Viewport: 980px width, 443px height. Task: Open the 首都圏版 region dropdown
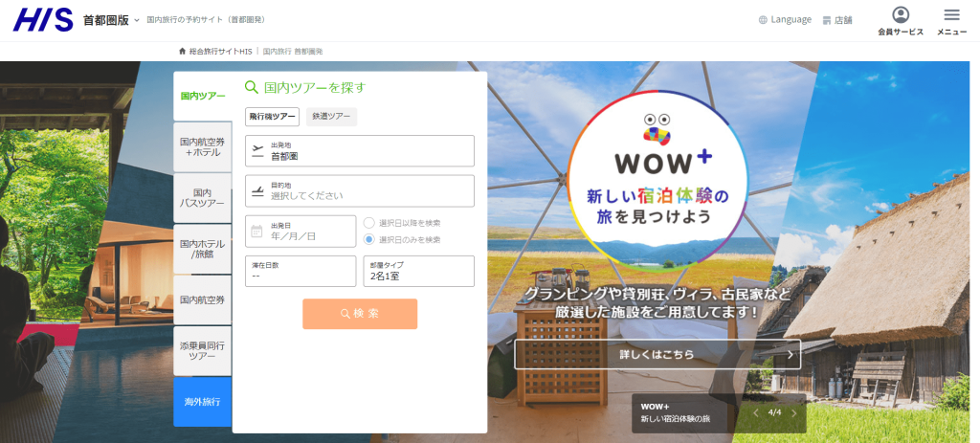coord(111,20)
